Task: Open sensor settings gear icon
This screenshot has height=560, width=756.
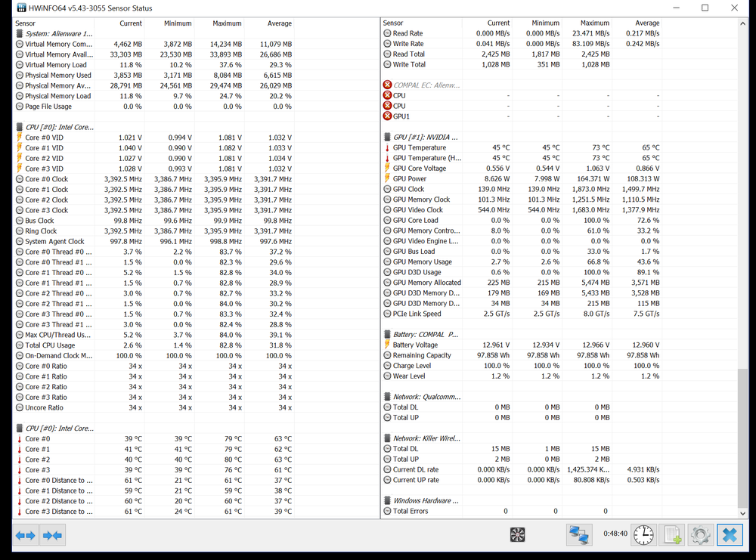Action: click(x=700, y=535)
